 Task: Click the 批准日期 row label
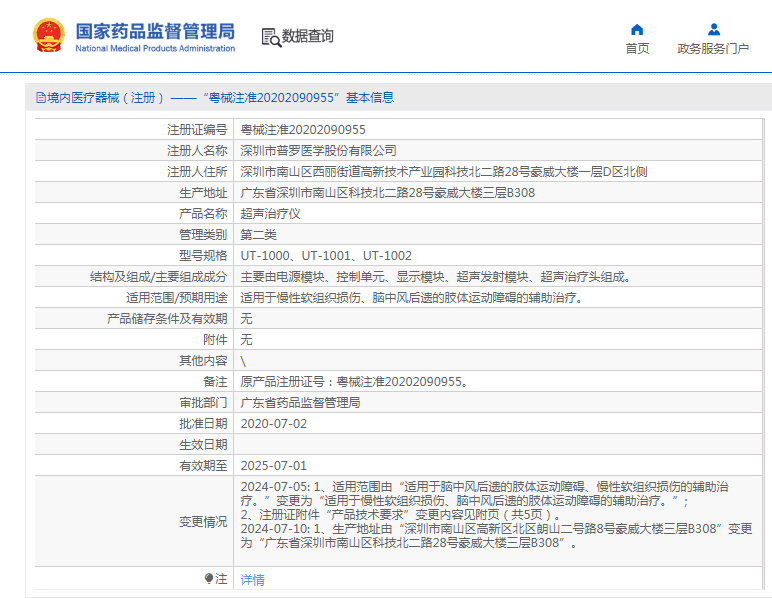(203, 424)
